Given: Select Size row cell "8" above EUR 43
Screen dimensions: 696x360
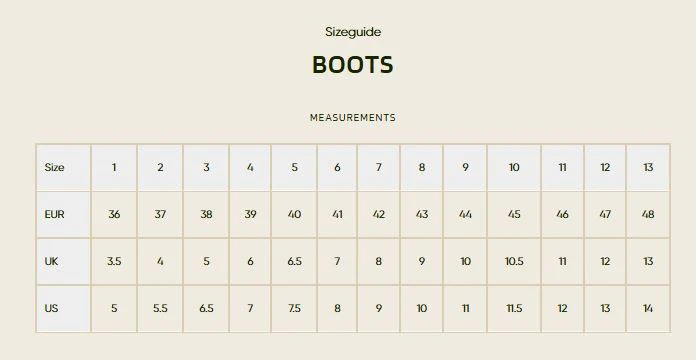Looking at the screenshot, I should click(422, 167).
